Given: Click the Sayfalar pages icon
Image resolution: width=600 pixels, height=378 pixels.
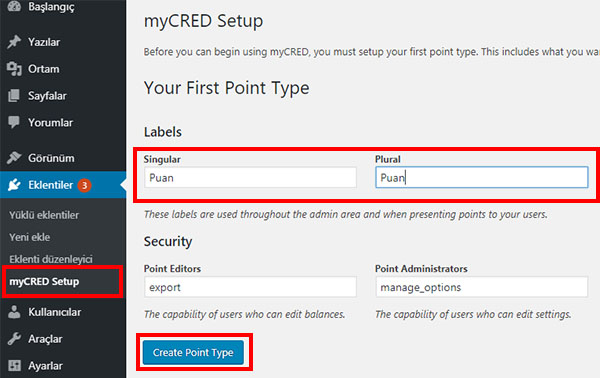Looking at the screenshot, I should (x=14, y=96).
